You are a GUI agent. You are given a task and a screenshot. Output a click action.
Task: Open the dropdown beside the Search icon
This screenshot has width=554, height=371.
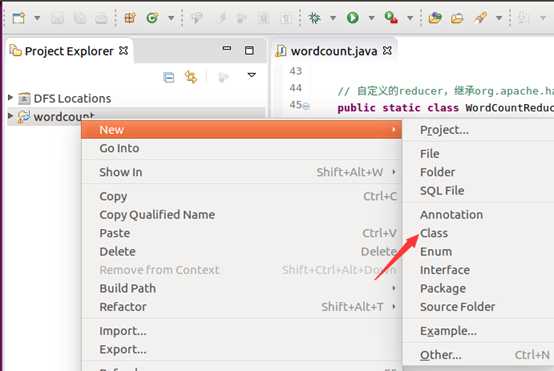499,18
